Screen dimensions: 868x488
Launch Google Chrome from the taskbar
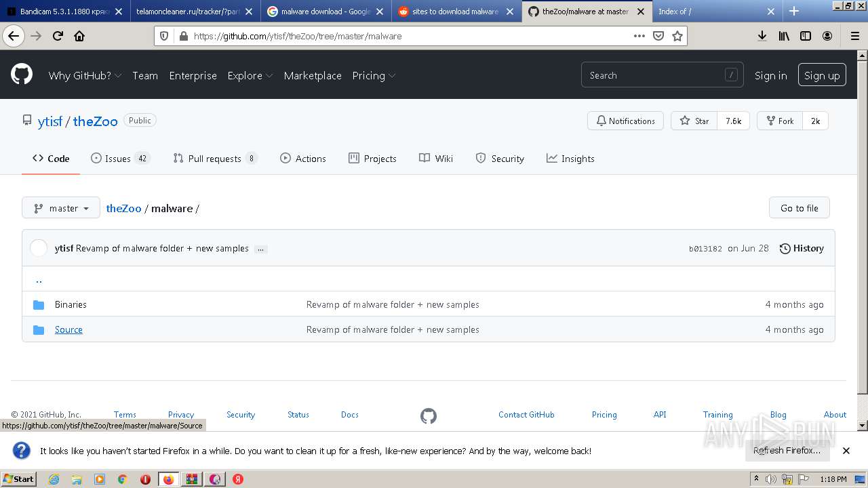pos(122,479)
